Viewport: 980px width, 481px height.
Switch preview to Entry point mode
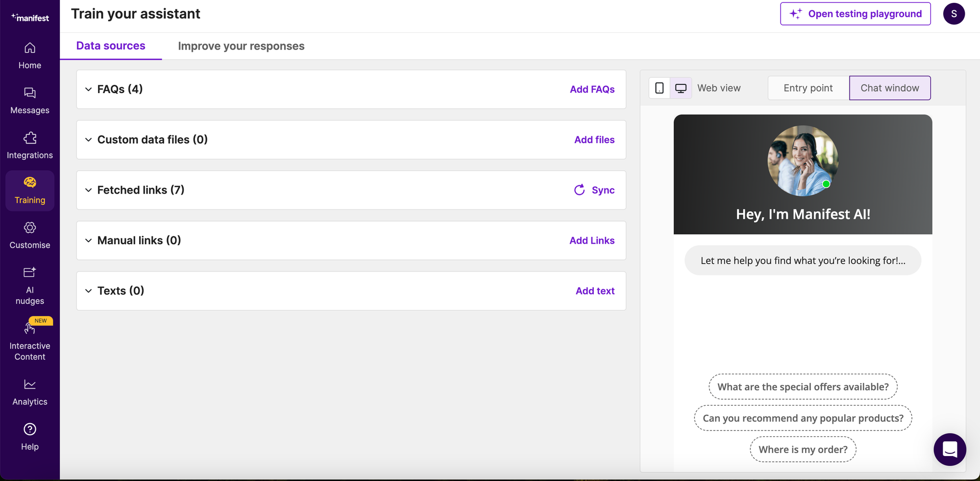pos(808,88)
